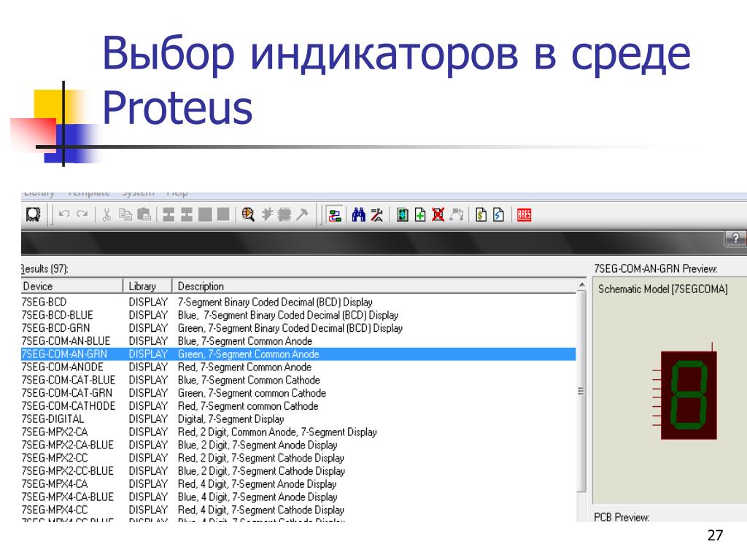Select the 7SEG-DIGITAL device row
The height and width of the screenshot is (560, 747).
point(298,419)
